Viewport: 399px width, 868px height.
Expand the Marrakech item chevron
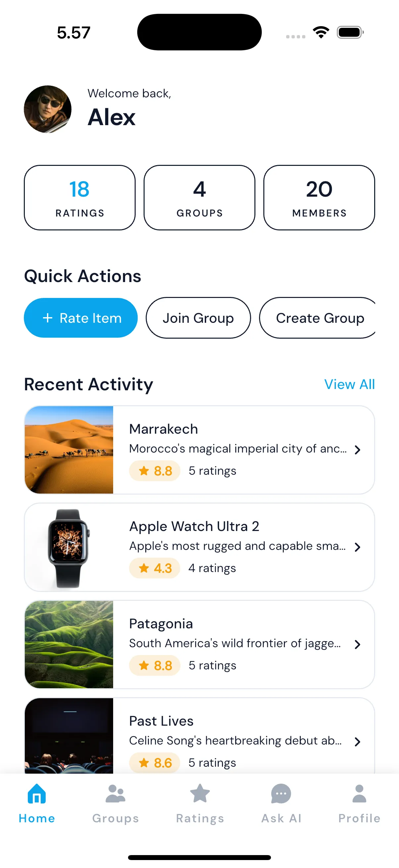pyautogui.click(x=358, y=450)
